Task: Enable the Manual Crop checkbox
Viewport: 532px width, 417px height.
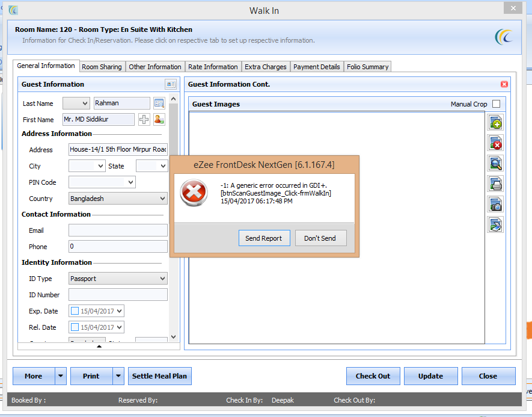Action: tap(496, 104)
